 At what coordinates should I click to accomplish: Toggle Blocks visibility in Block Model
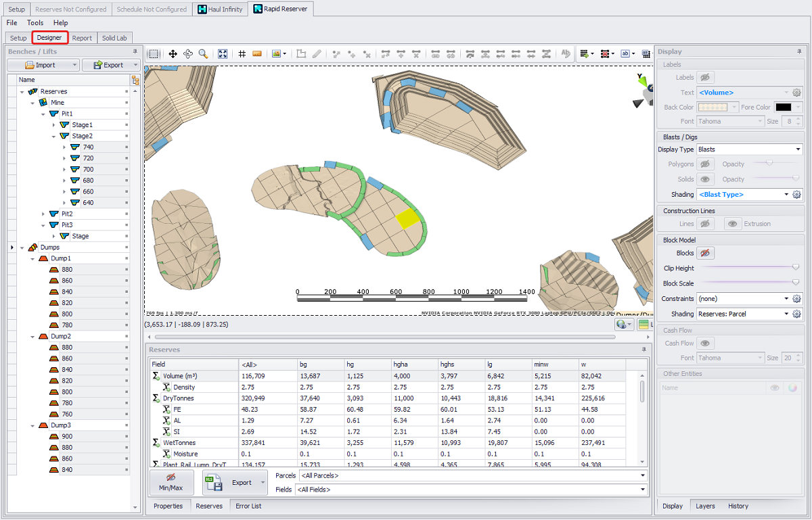pyautogui.click(x=705, y=253)
